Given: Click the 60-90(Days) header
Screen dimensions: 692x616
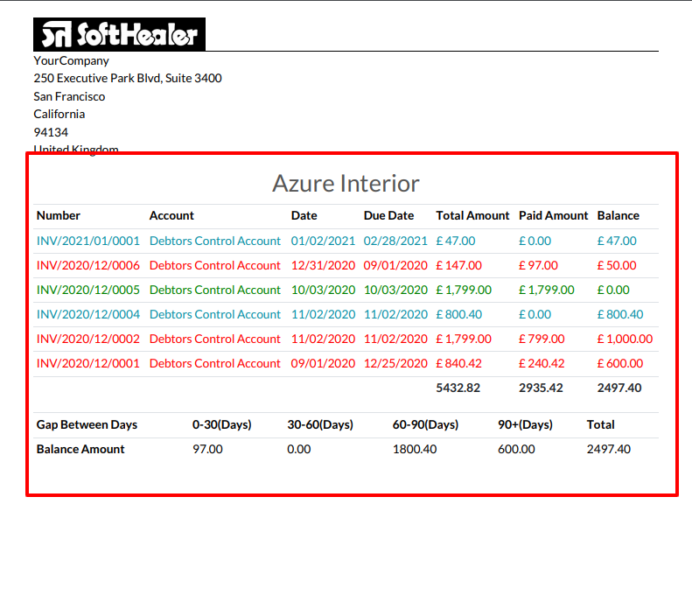Looking at the screenshot, I should tap(425, 424).
